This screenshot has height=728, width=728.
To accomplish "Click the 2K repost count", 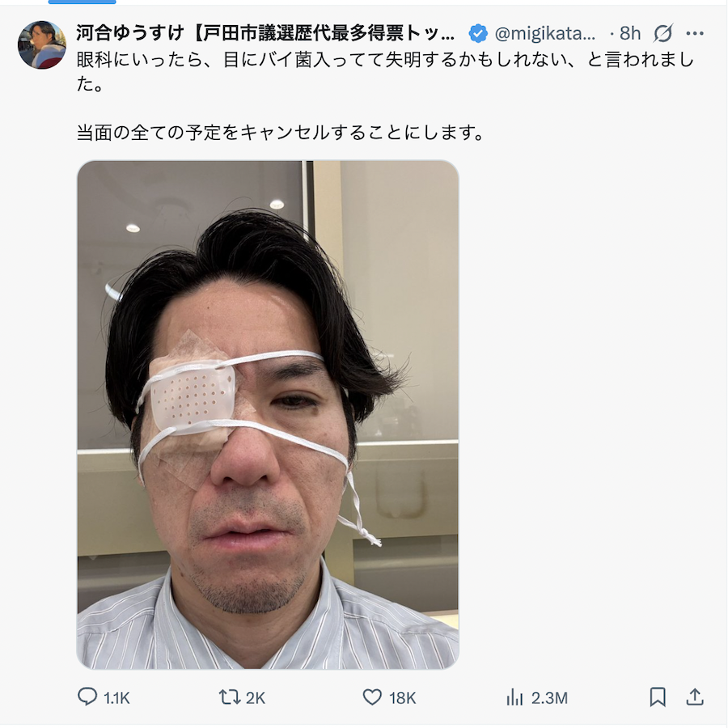I will 256,698.
